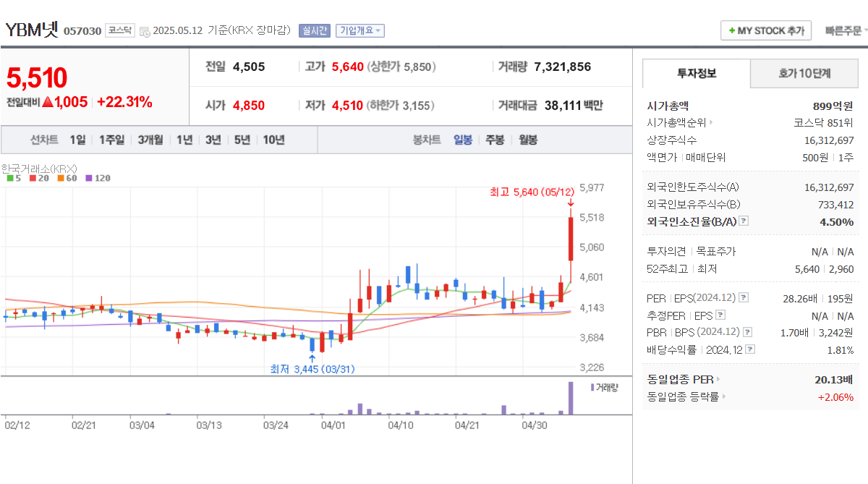Switch the chart to 월봉 view

point(527,140)
